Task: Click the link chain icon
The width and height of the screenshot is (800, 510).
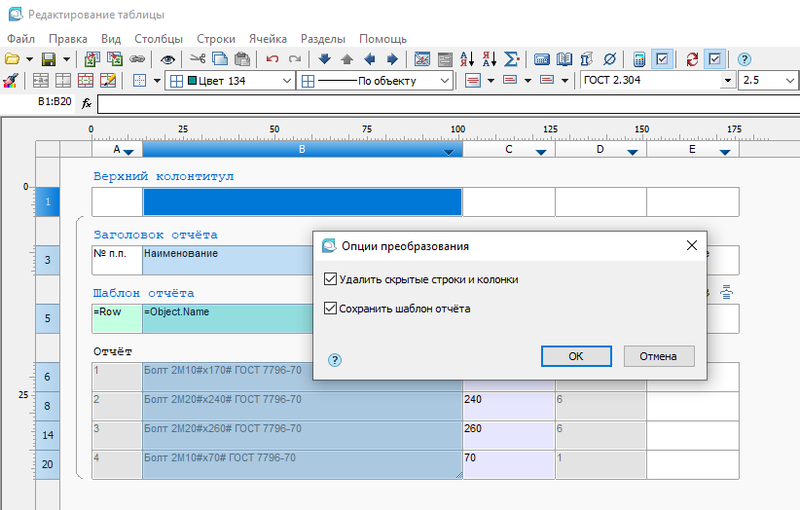Action: pyautogui.click(x=137, y=59)
